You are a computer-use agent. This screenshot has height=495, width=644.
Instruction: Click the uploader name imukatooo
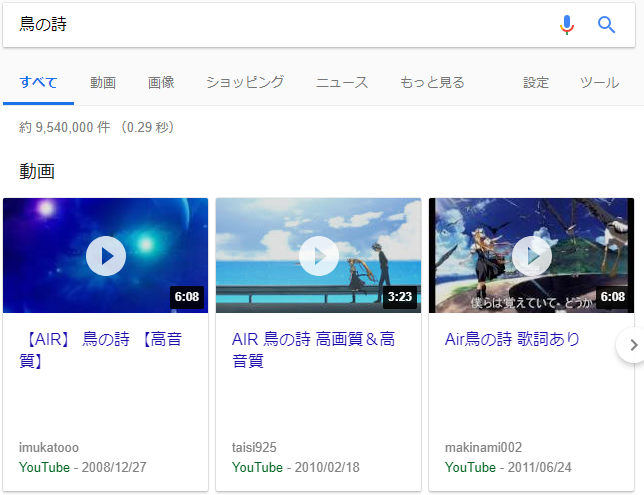coord(49,447)
